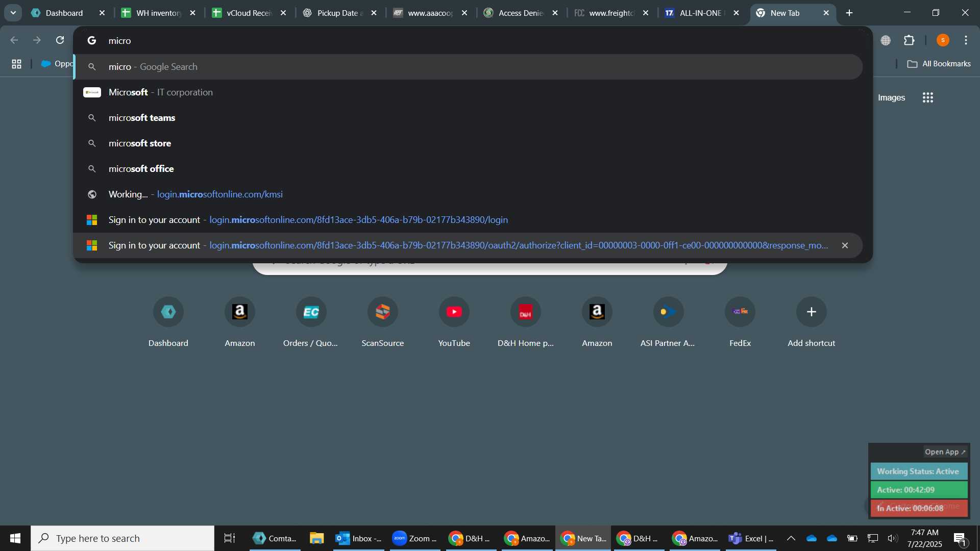Switch to the vCloud Receiving tab

(x=249, y=13)
